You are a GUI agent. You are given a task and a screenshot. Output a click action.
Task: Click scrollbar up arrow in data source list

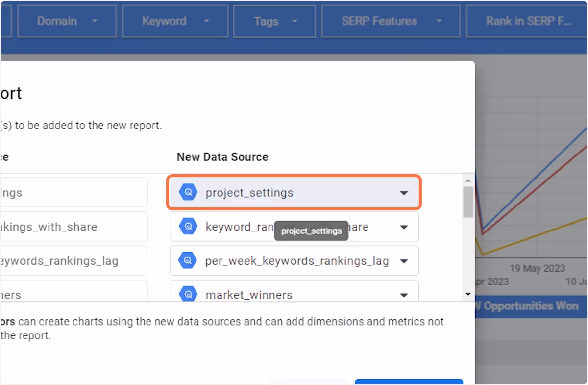(468, 180)
